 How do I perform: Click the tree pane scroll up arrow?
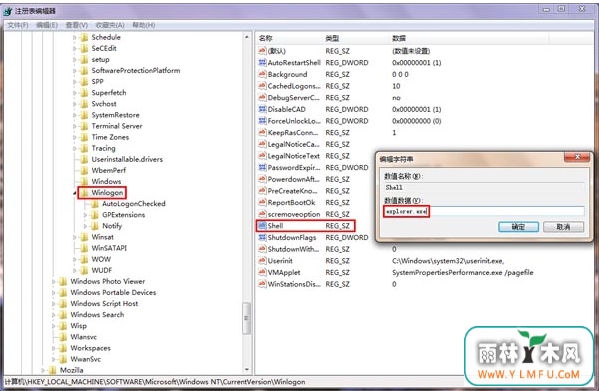(x=247, y=37)
